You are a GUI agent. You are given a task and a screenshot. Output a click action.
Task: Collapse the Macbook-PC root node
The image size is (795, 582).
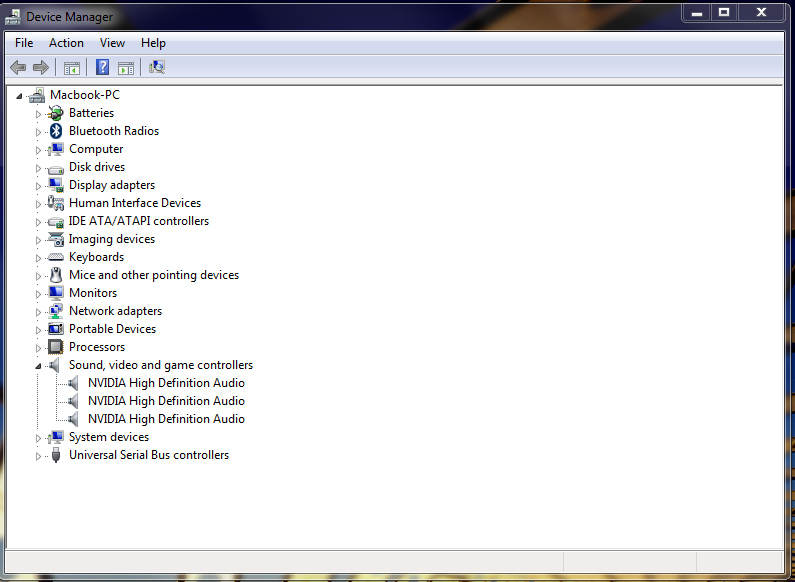[19, 95]
